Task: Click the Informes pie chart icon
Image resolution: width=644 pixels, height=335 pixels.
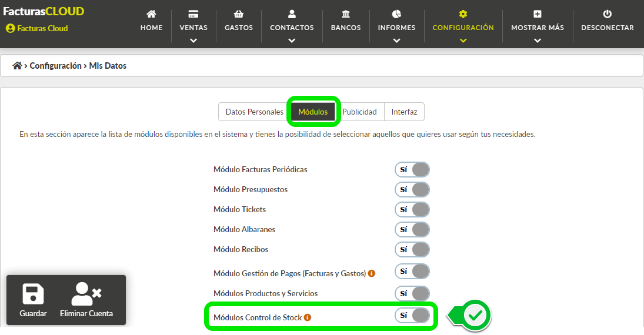Action: 396,14
